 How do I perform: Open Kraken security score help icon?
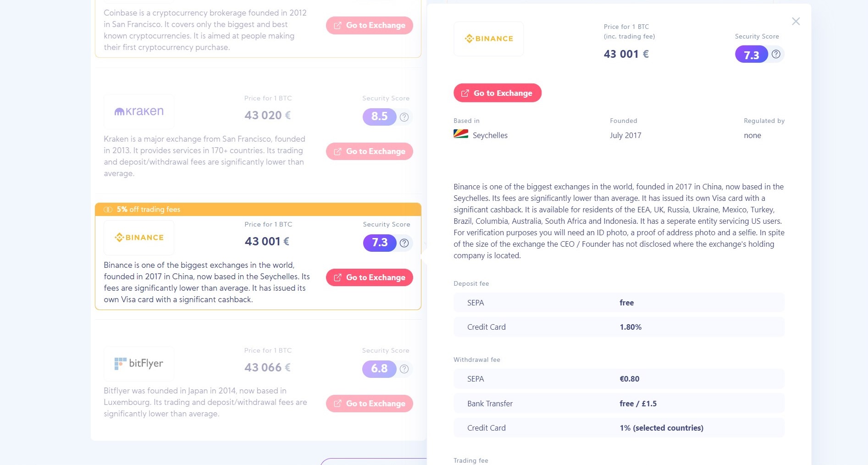(x=404, y=117)
